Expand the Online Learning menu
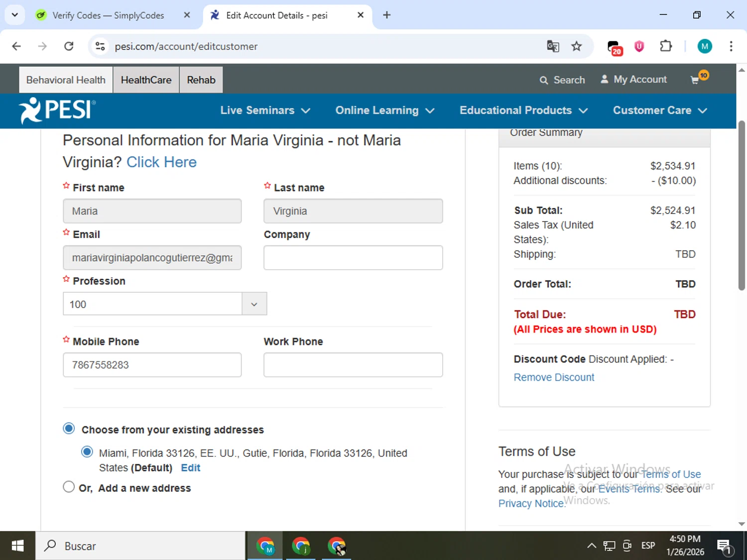 384,111
